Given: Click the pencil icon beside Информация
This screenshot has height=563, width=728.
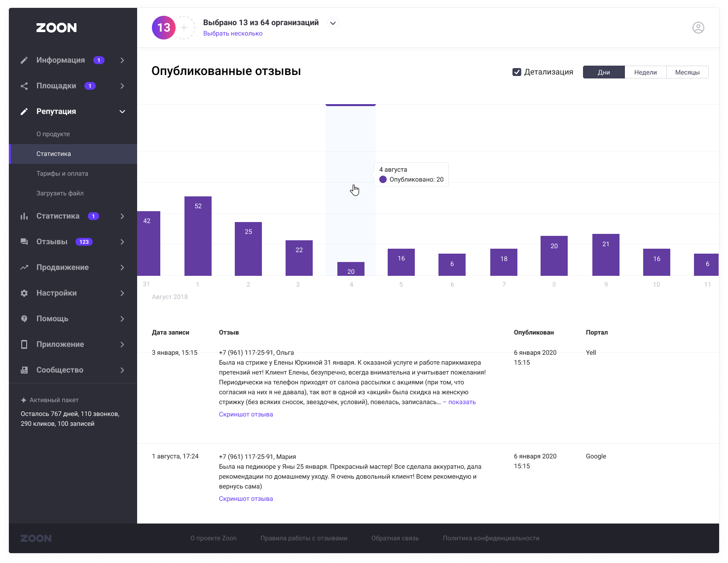Looking at the screenshot, I should tap(24, 60).
